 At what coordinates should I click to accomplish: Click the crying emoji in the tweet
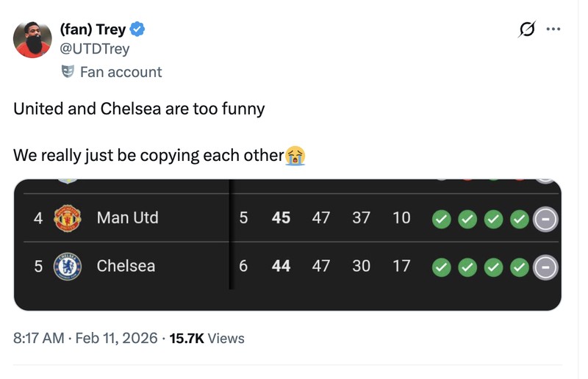tap(295, 156)
